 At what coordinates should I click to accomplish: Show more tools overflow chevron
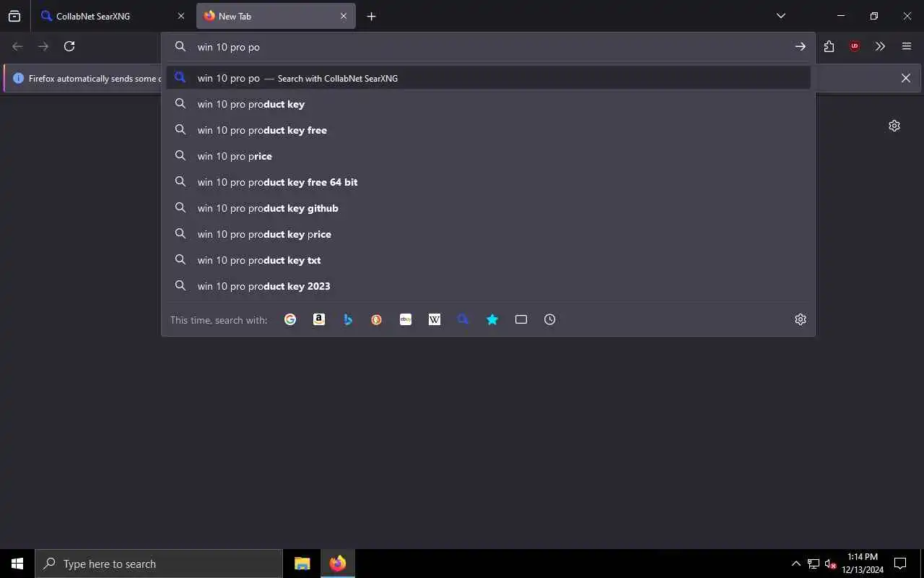coord(880,46)
